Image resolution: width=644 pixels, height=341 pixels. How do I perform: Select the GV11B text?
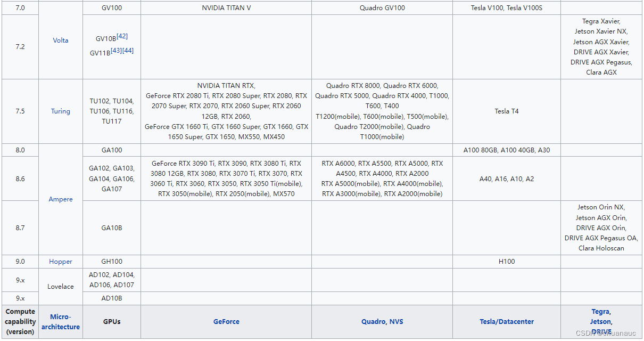[100, 53]
